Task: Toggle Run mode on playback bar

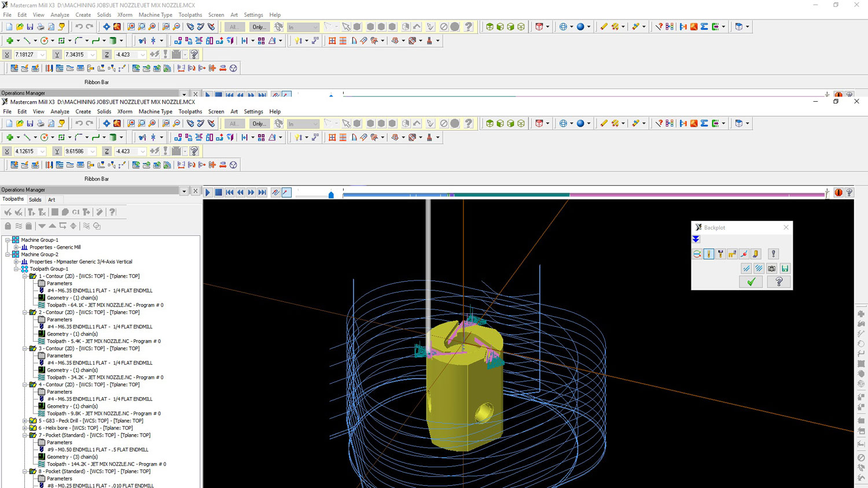Action: [x=286, y=192]
